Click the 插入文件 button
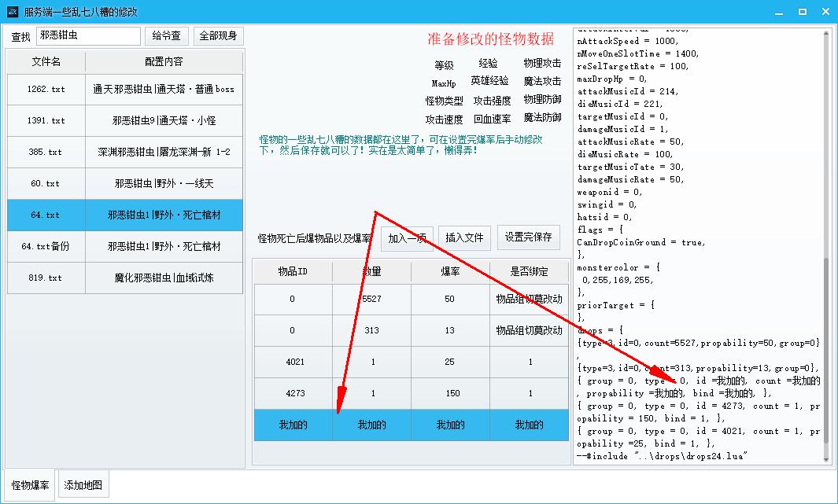Image resolution: width=838 pixels, height=504 pixels. (464, 237)
